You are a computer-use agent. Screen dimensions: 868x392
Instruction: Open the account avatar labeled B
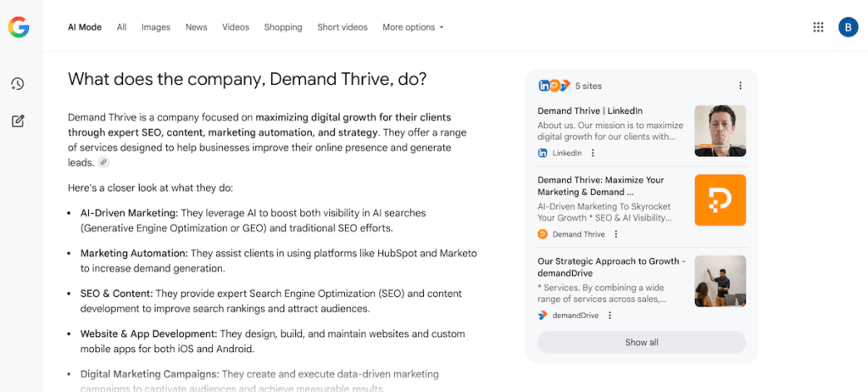pos(848,27)
